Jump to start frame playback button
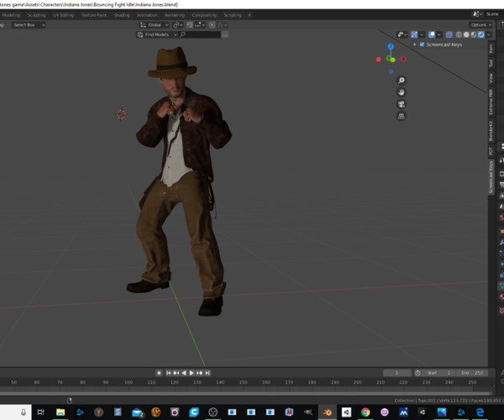Screen dimensions: 504x420 [x=168, y=373]
